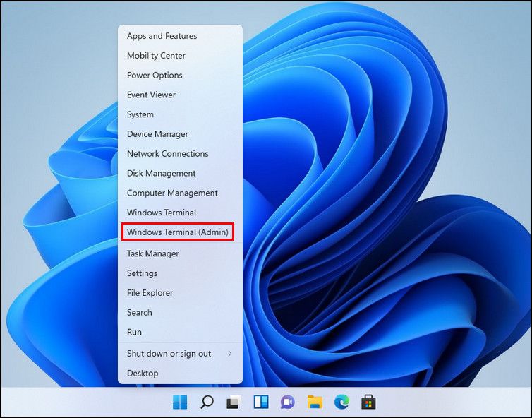This screenshot has height=418, width=532.
Task: Launch Microsoft Edge from the taskbar
Action: (x=341, y=402)
